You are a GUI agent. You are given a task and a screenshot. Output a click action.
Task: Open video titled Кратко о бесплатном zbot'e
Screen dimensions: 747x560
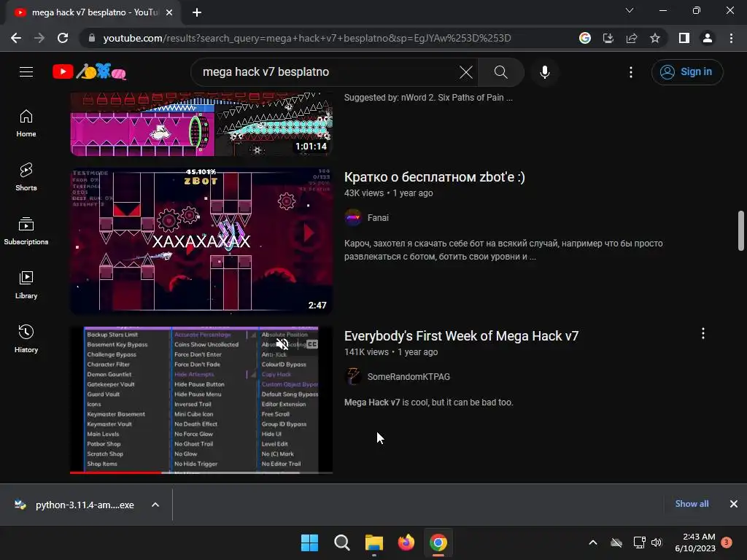click(x=435, y=177)
